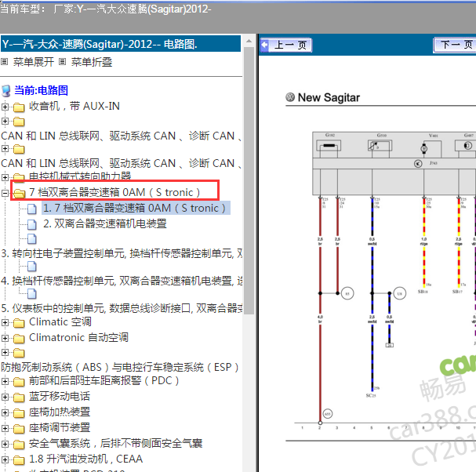Click the Climatic 空调 folder icon
This screenshot has width=476, height=472.
point(19,323)
